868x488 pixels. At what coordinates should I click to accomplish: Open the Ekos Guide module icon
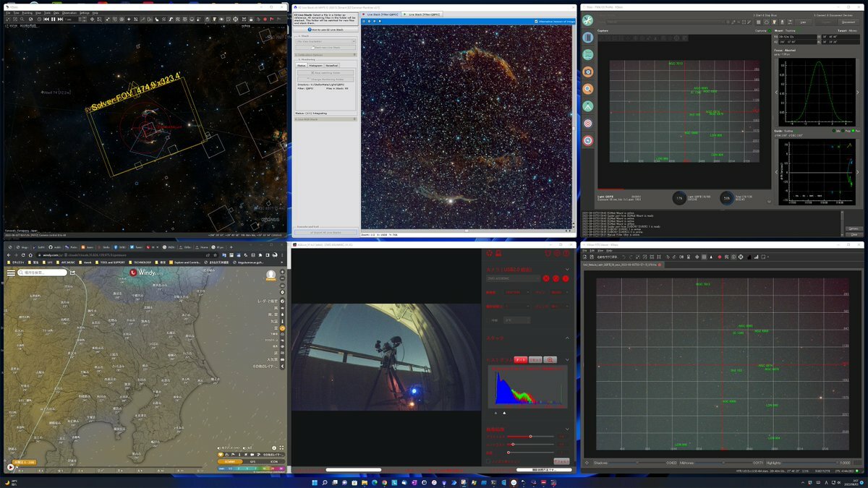point(588,140)
